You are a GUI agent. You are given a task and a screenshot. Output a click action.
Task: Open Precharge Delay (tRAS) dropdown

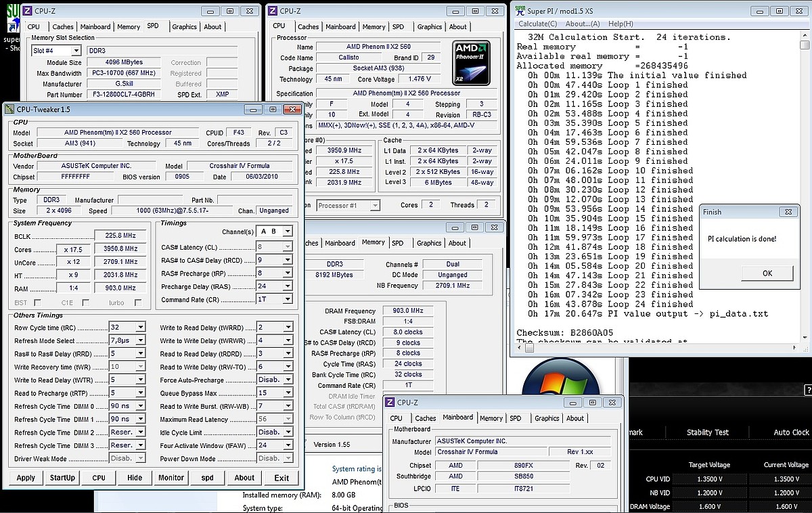tap(288, 286)
